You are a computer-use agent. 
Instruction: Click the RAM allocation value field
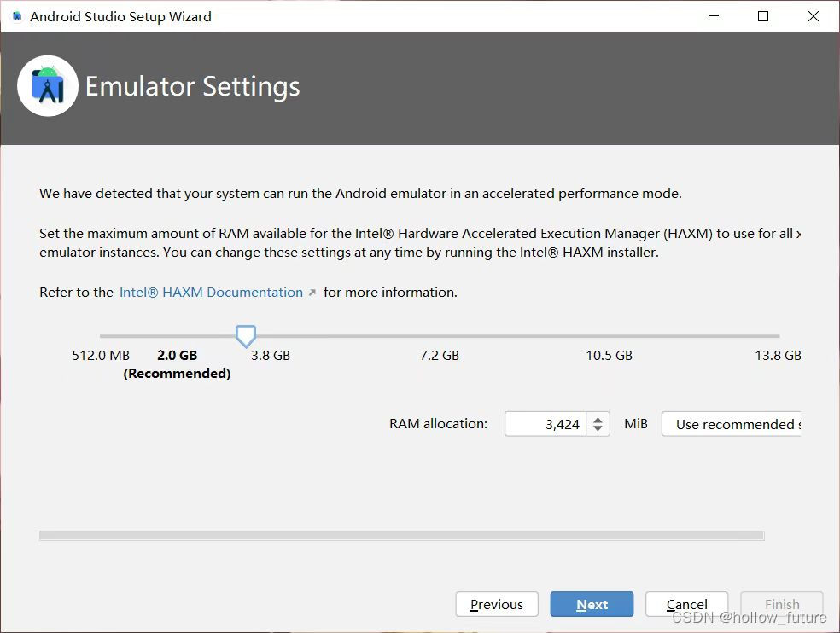[545, 424]
